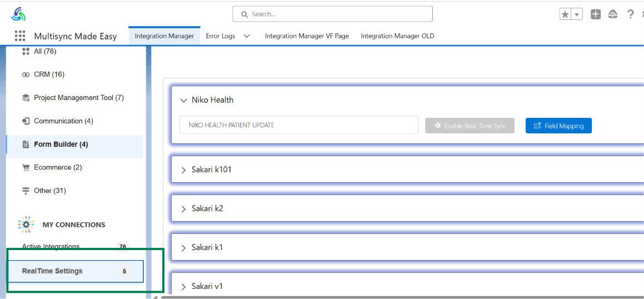The image size is (644, 299).
Task: Expand the Sakari k101 section
Action: (x=183, y=170)
